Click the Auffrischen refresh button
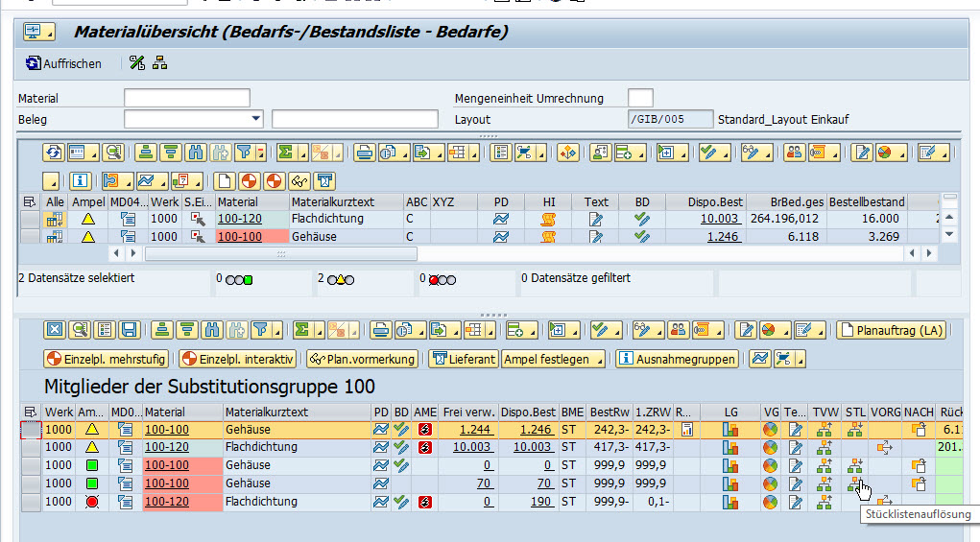This screenshot has width=980, height=542. click(63, 63)
